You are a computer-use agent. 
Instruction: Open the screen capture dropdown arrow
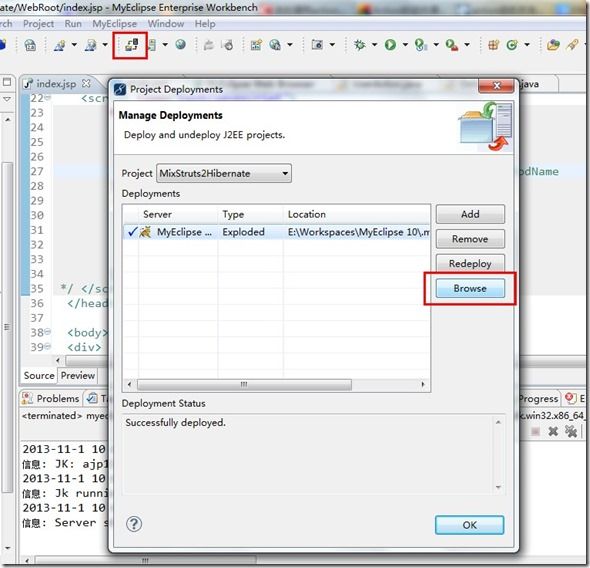332,44
